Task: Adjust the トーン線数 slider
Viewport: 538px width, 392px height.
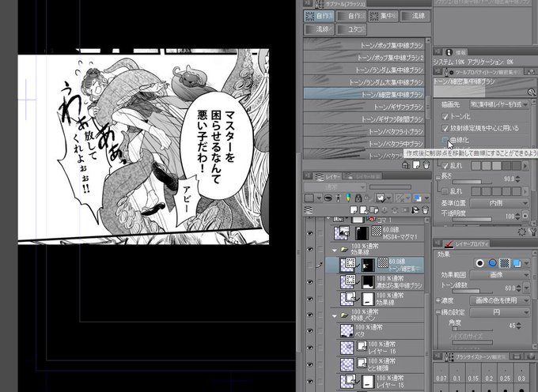Action: tap(472, 292)
